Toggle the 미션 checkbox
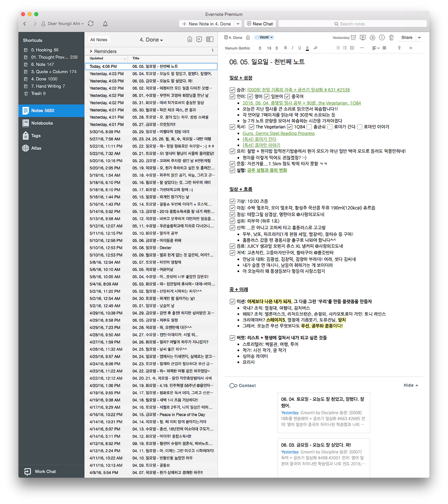The image size is (448, 504). pyautogui.click(x=232, y=302)
